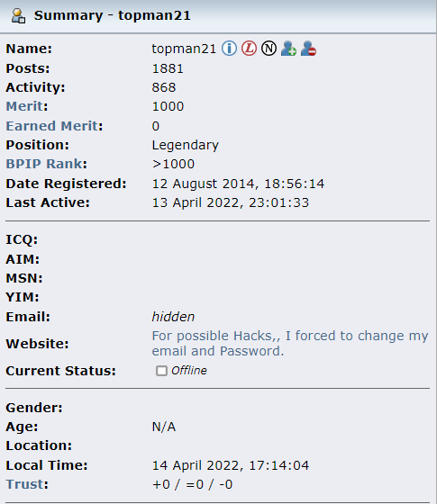Screen dimensions: 437x504
Task: Open the red L loyce icon
Action: [249, 49]
